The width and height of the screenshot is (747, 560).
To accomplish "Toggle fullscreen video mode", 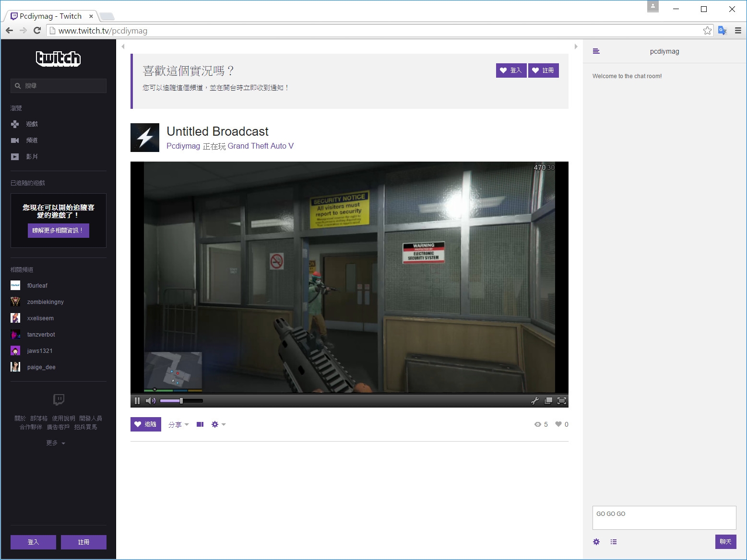I will (562, 401).
